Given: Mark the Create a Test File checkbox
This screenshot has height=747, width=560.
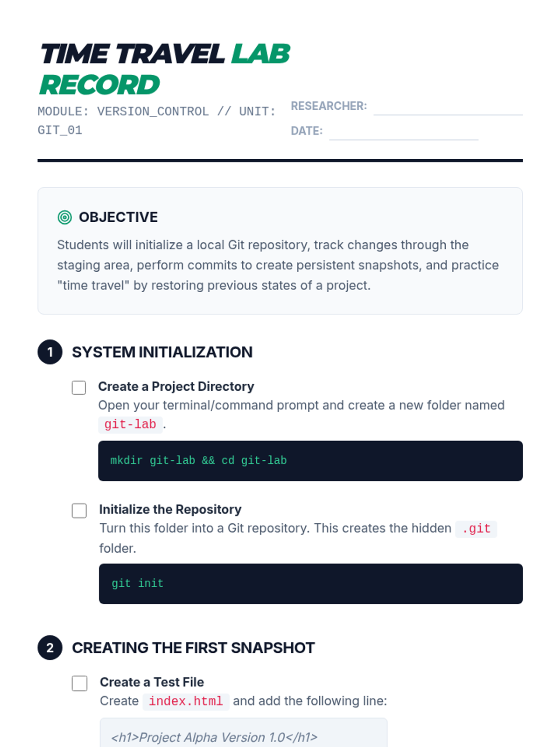Looking at the screenshot, I should coord(79,683).
